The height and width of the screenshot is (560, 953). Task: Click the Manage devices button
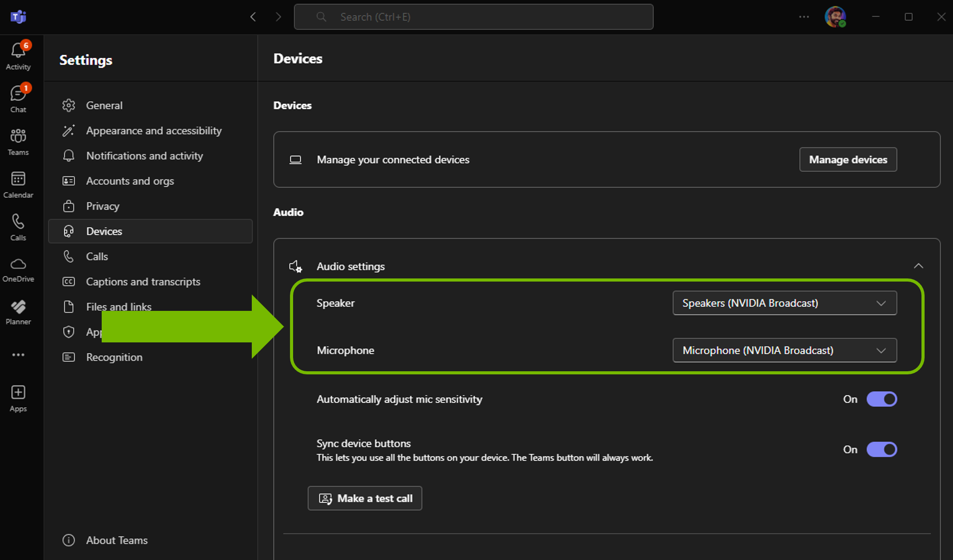(x=848, y=159)
